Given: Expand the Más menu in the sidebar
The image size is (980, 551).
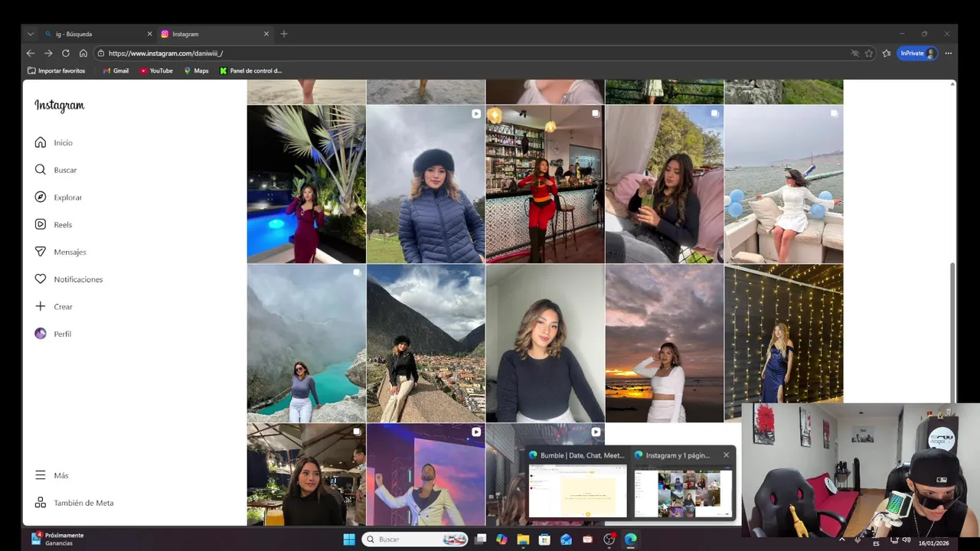Looking at the screenshot, I should point(52,475).
